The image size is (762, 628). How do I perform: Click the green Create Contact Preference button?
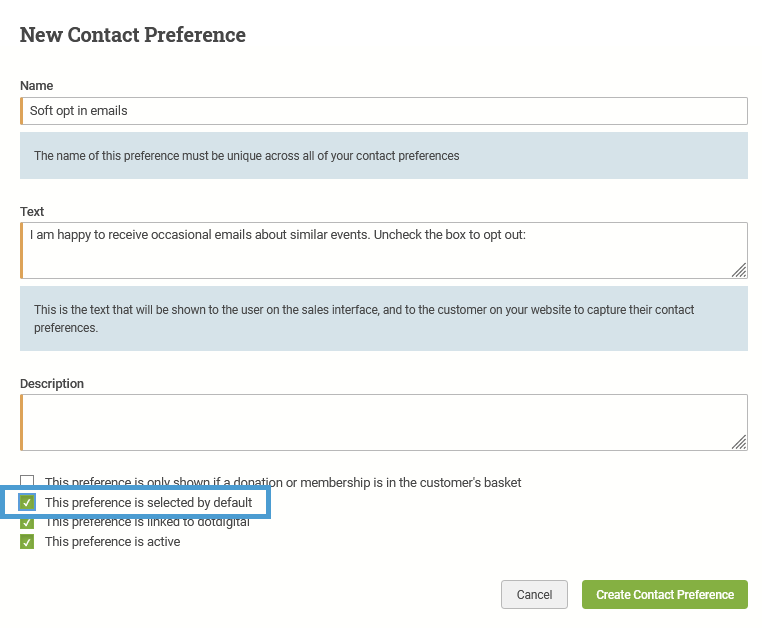pos(665,594)
